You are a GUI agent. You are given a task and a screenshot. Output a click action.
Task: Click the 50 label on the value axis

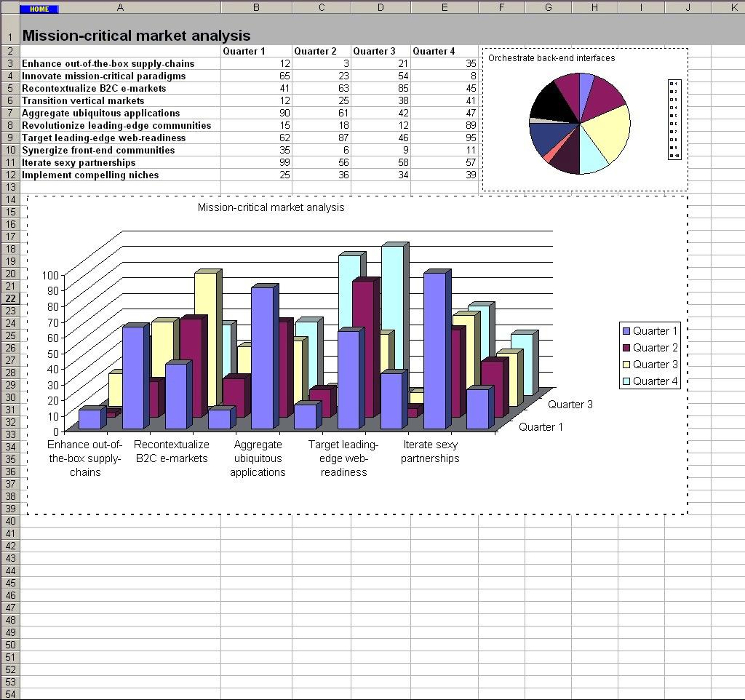coord(52,354)
